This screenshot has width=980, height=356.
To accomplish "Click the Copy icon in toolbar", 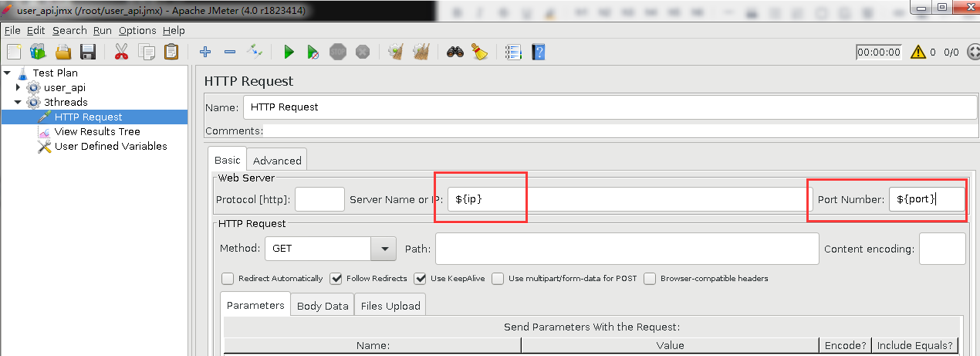I will point(146,52).
